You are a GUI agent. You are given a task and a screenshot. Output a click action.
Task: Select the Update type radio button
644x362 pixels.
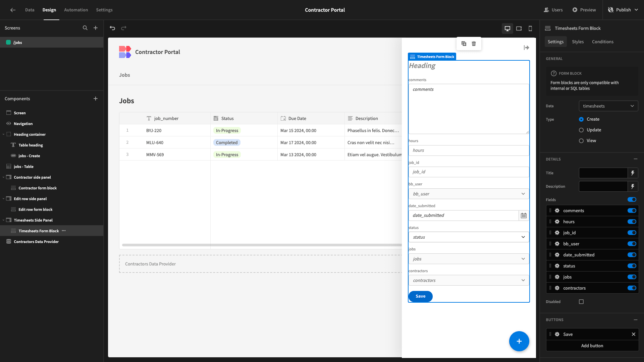click(x=581, y=130)
